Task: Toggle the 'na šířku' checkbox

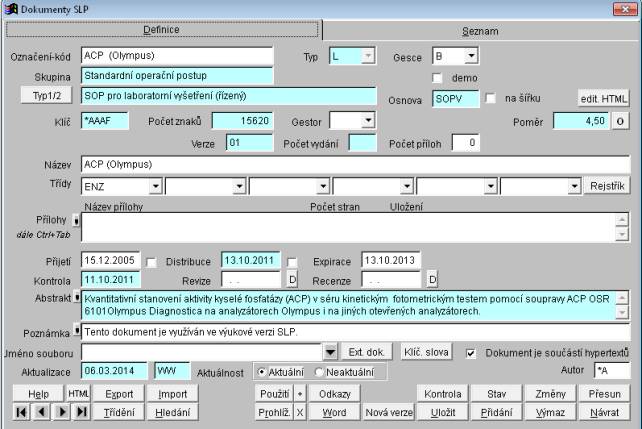Action: tap(491, 98)
